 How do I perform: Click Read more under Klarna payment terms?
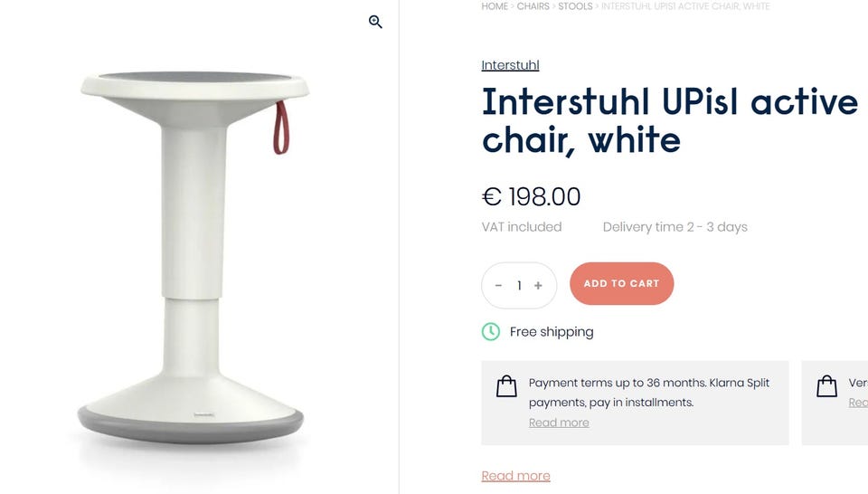[x=559, y=423]
